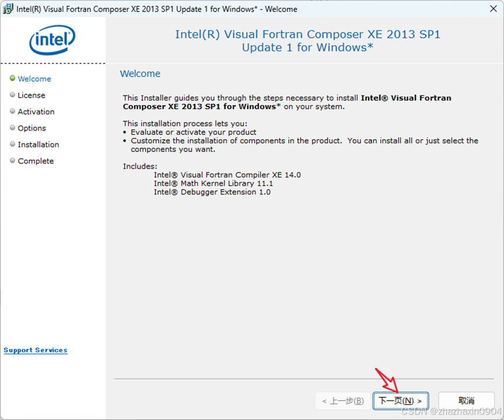
Task: Click the window title bar text
Action: click(x=157, y=9)
